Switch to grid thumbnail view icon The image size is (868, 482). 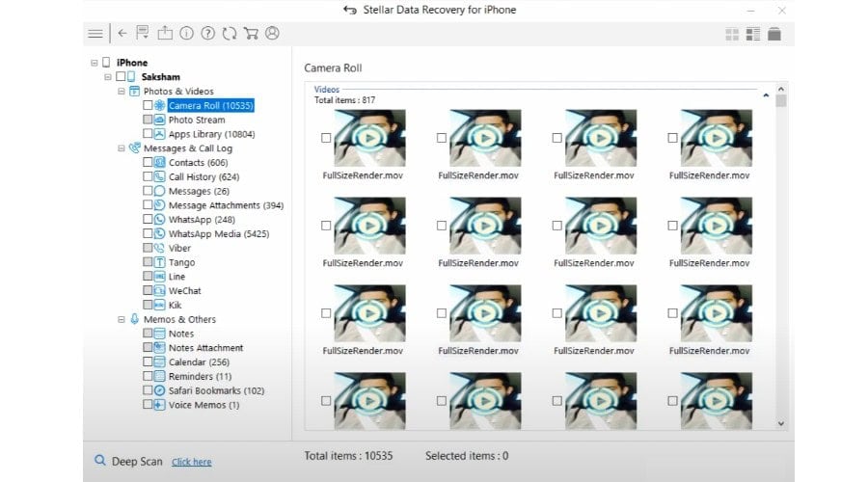pyautogui.click(x=732, y=35)
